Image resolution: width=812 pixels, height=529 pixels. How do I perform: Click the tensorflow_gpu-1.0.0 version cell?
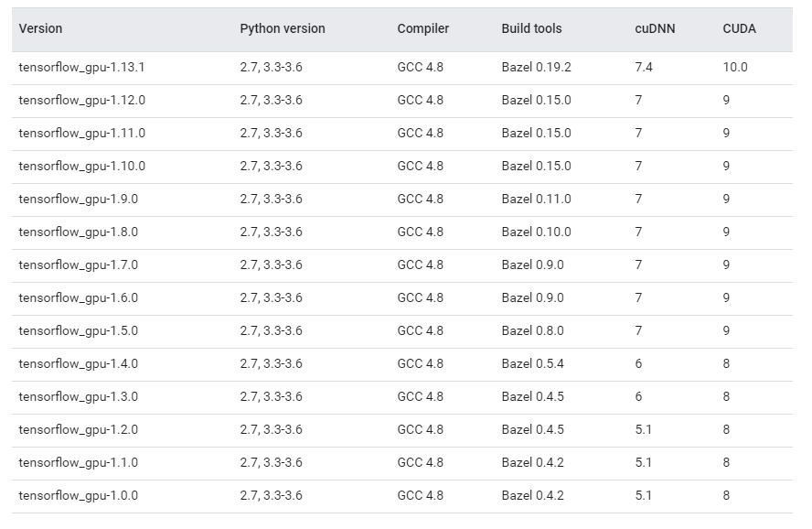tap(78, 496)
